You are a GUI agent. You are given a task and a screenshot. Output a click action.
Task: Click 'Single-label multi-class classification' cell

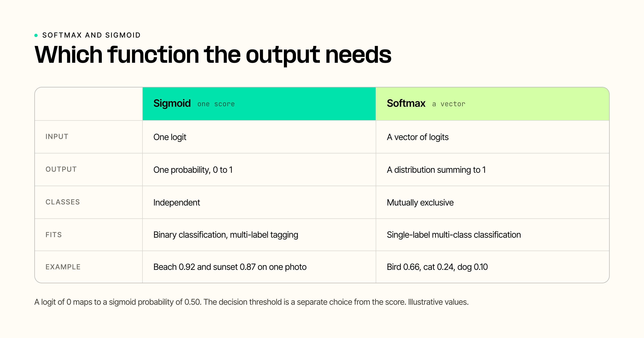[492, 235]
